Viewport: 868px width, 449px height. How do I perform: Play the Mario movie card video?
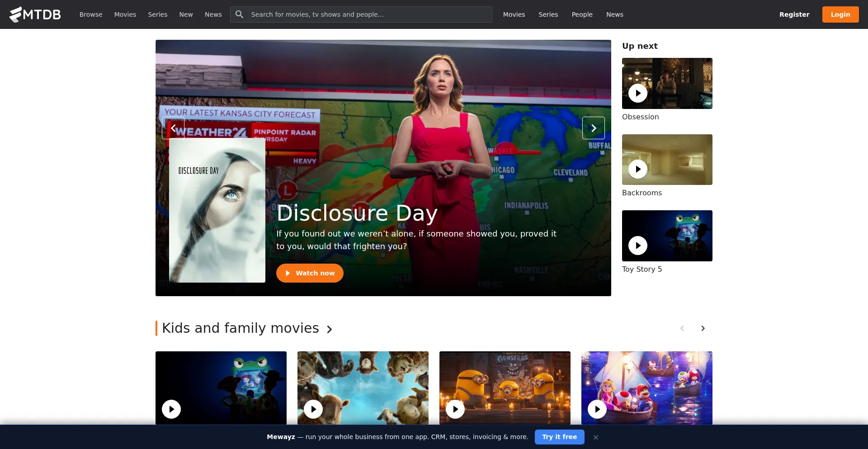click(597, 409)
